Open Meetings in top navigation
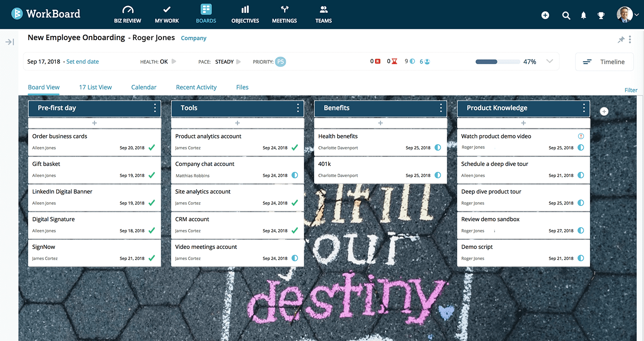This screenshot has width=644, height=341. tap(284, 14)
